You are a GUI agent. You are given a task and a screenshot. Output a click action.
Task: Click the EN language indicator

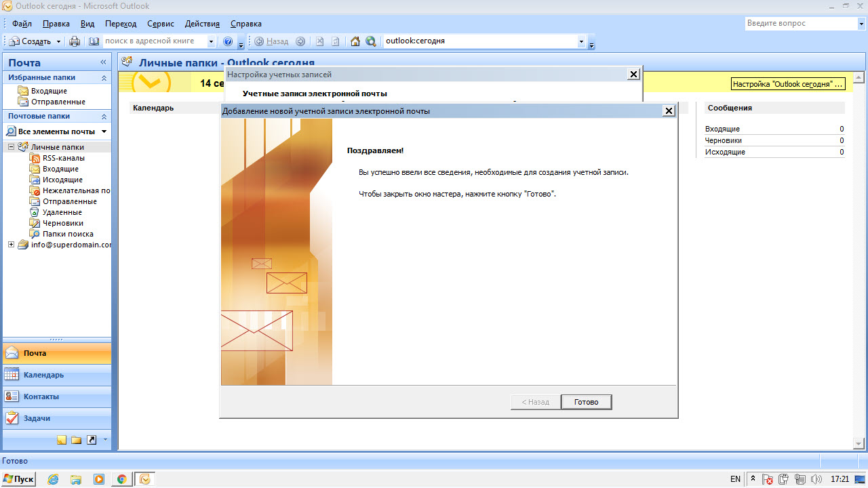point(735,479)
